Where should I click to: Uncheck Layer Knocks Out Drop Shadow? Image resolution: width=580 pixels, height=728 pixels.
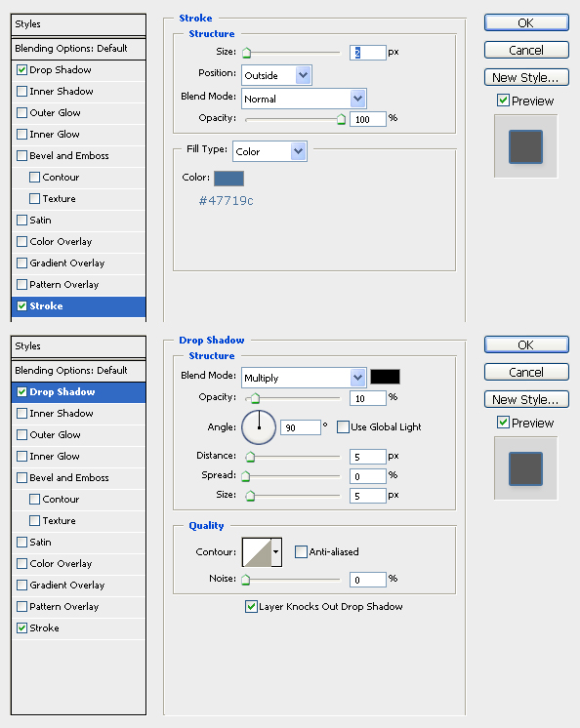click(x=251, y=606)
